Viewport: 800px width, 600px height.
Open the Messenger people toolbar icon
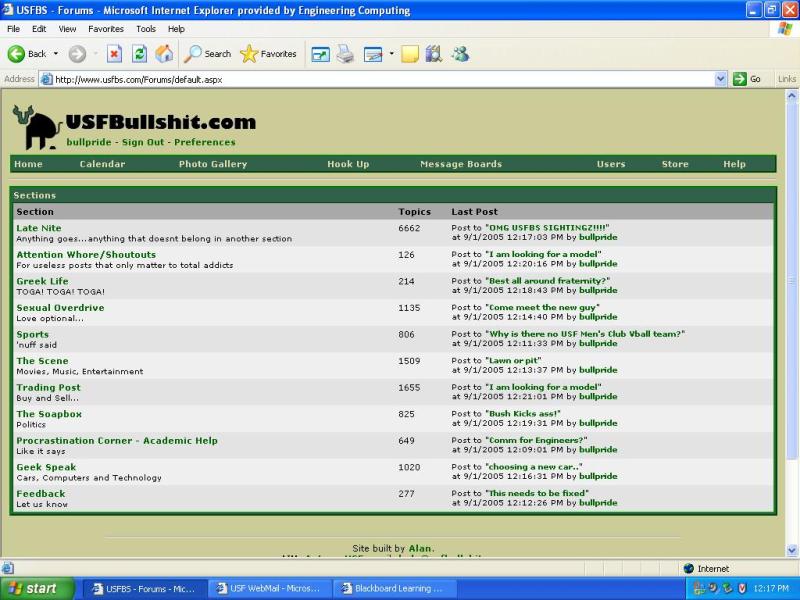(x=460, y=54)
